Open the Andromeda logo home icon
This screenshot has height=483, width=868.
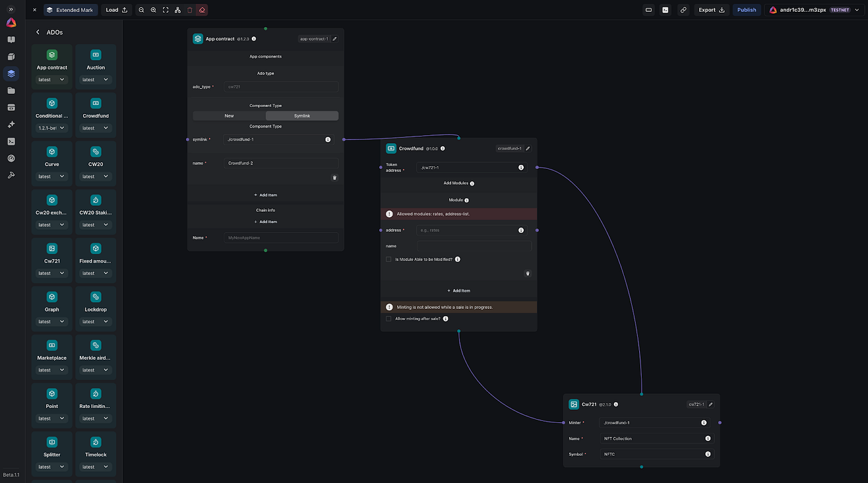click(x=11, y=23)
